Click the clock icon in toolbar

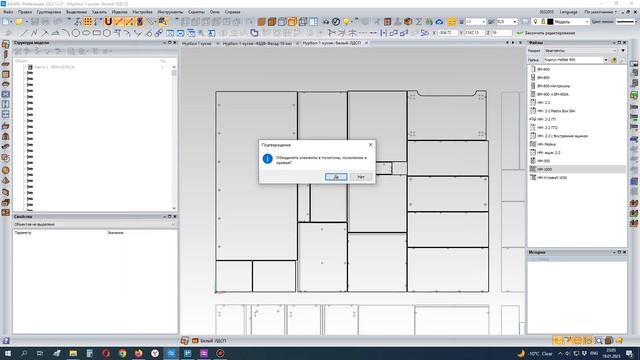336,22
